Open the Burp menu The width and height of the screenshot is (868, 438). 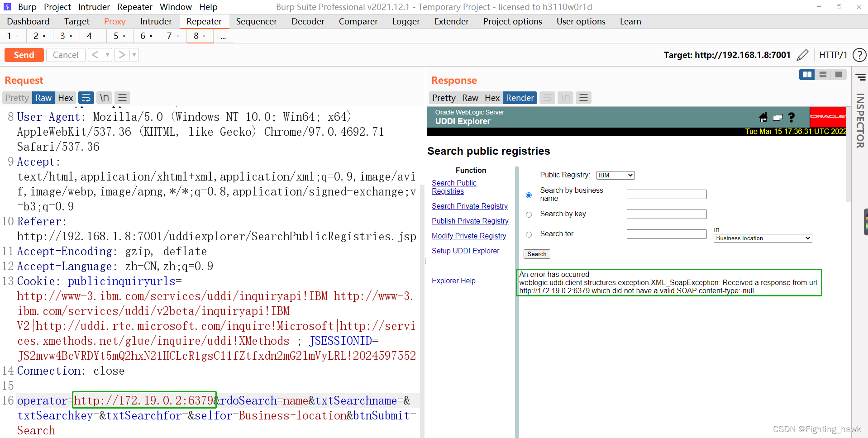click(27, 7)
